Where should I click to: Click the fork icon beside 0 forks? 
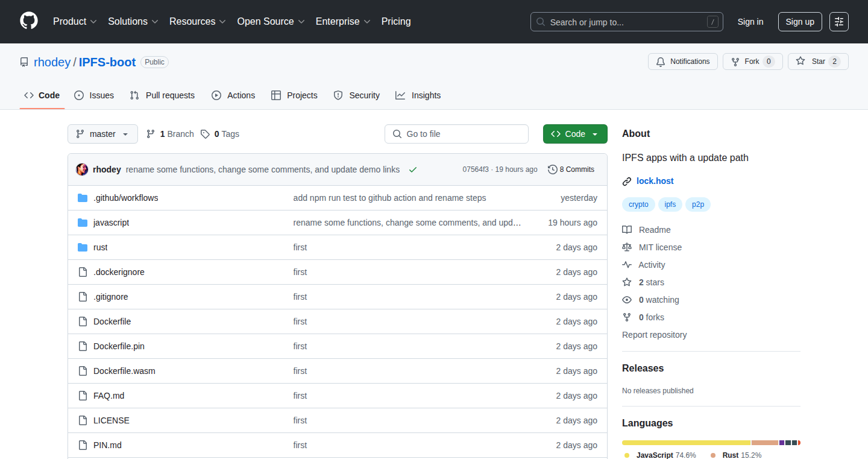[x=627, y=317]
